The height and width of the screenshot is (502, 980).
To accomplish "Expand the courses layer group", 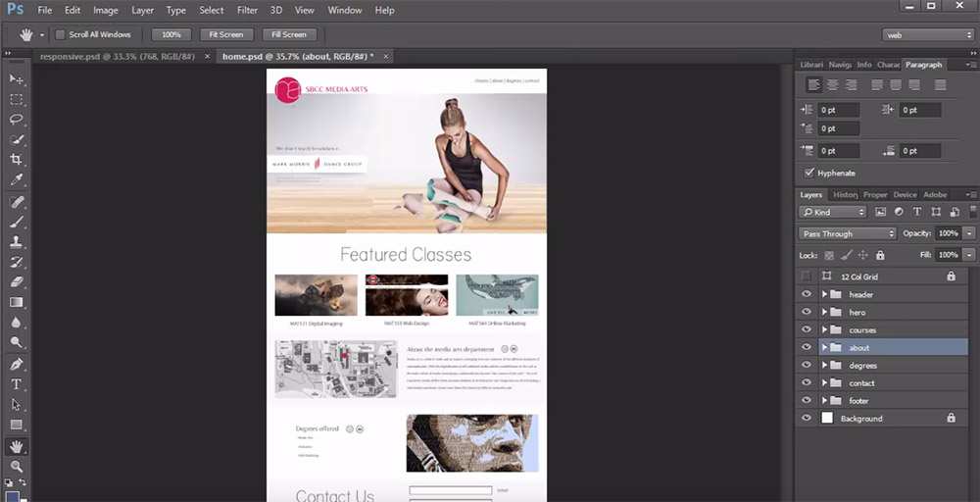I will click(824, 329).
